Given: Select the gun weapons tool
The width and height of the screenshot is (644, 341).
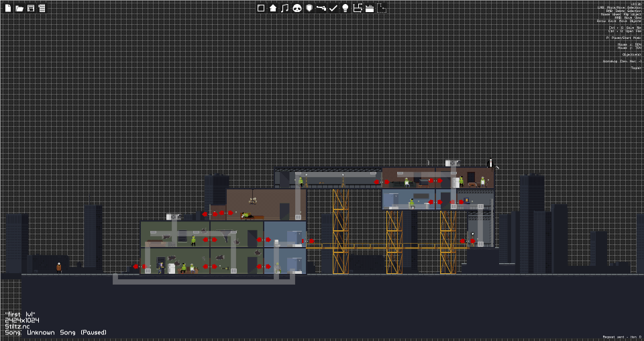Looking at the screenshot, I should (x=321, y=8).
